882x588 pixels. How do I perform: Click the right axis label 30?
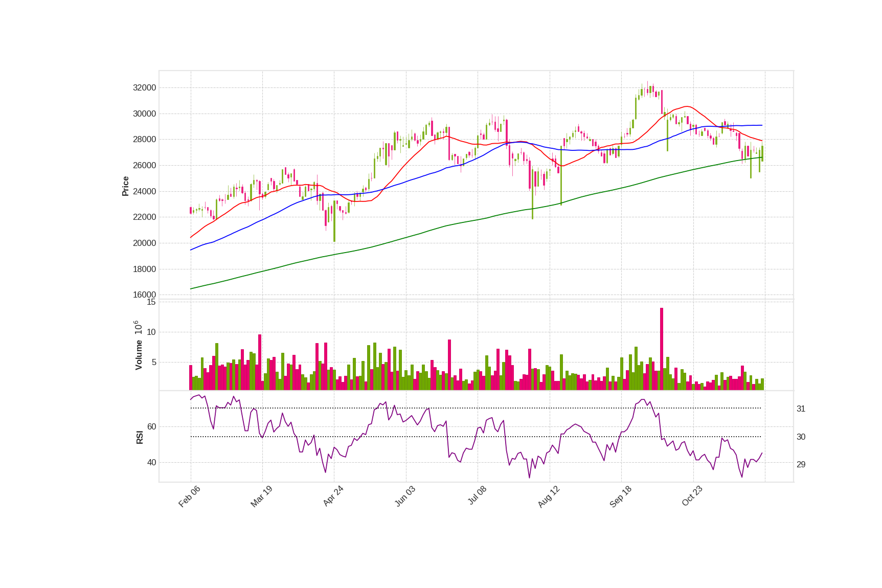coord(801,437)
